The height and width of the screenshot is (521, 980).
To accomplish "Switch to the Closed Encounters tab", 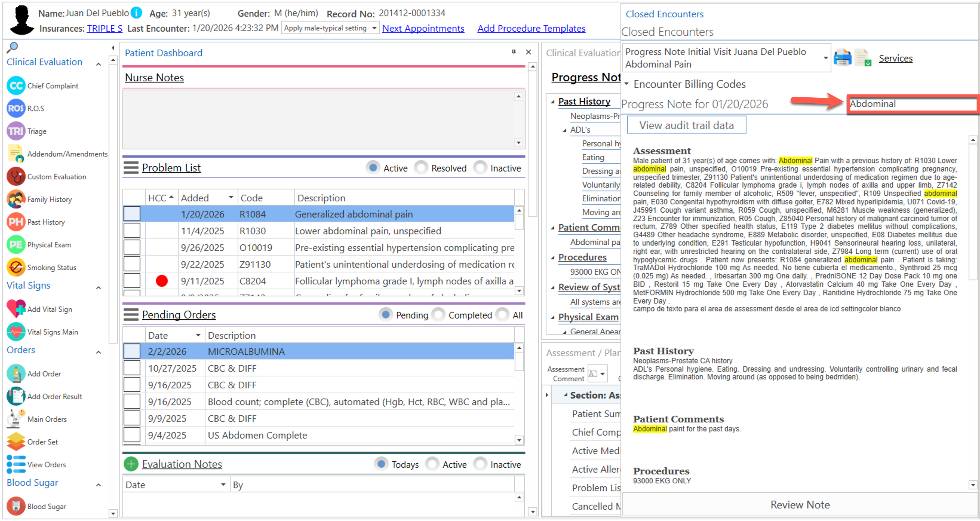I will [x=665, y=14].
